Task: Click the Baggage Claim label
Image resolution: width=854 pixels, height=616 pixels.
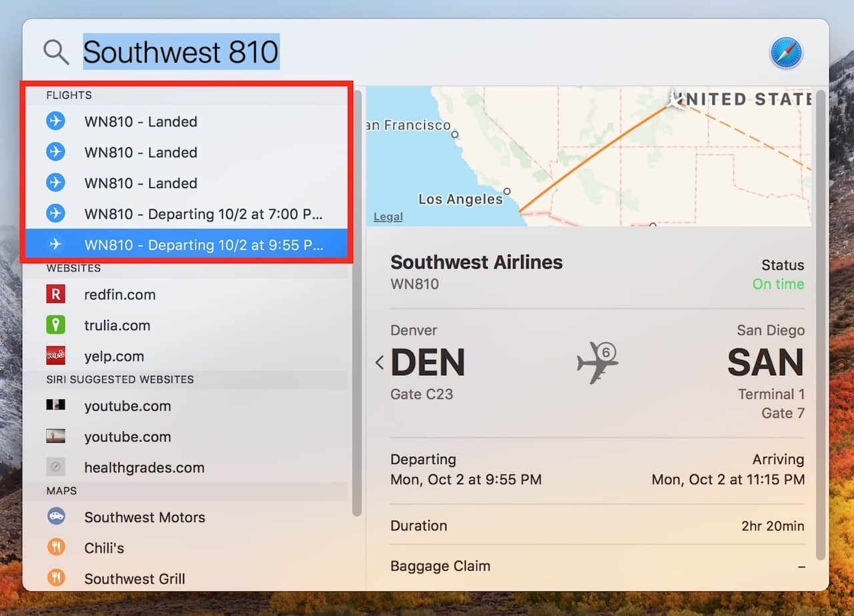Action: click(x=440, y=566)
